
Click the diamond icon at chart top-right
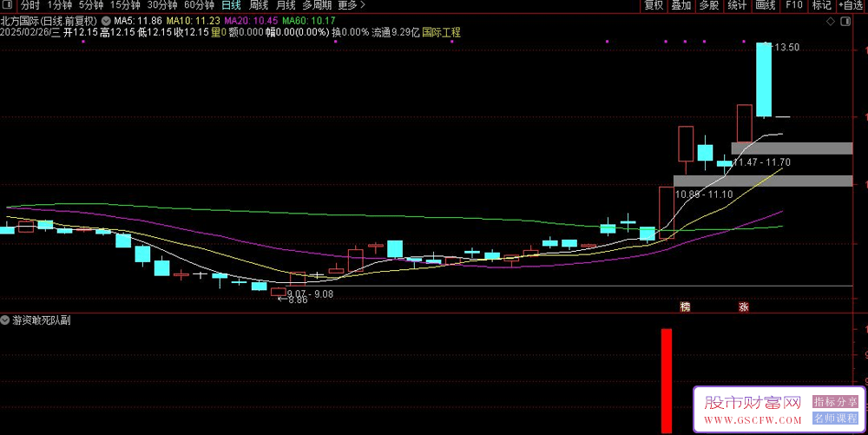831,22
